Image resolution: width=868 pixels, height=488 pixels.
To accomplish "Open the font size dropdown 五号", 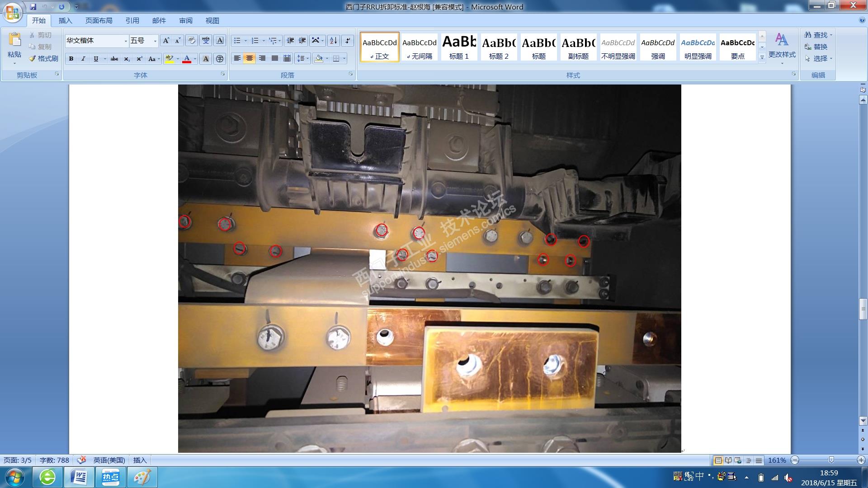I will [155, 41].
